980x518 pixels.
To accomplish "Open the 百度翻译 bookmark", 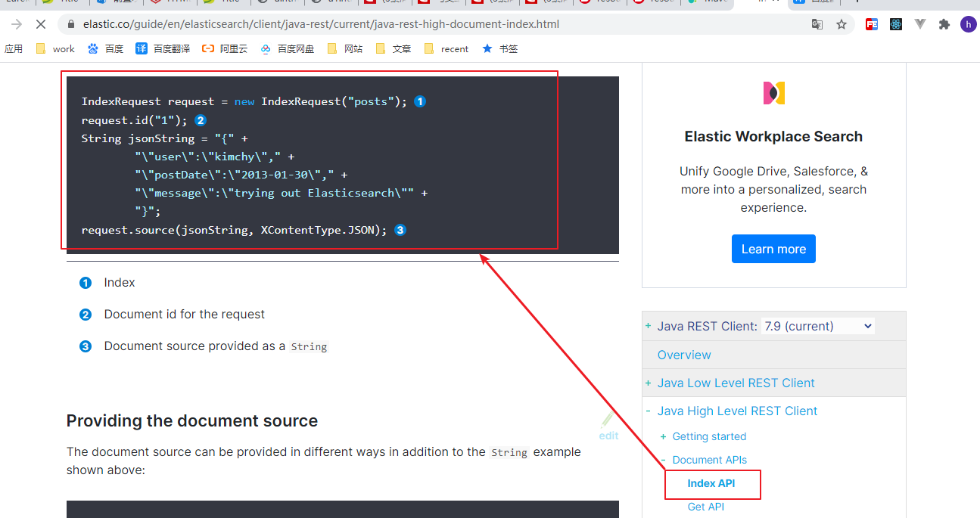I will pos(163,48).
